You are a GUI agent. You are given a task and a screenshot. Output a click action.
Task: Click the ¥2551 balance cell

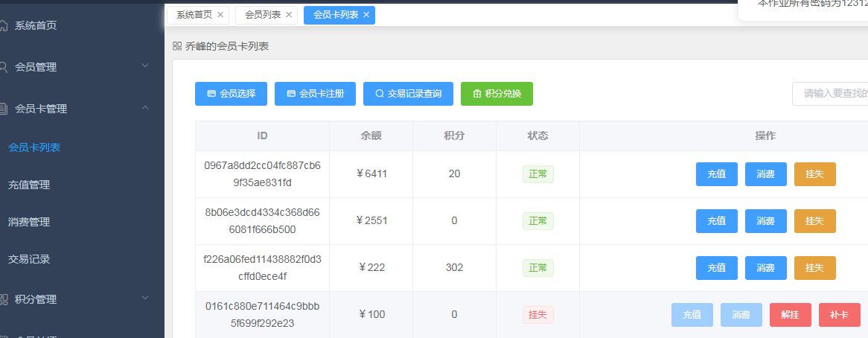371,220
